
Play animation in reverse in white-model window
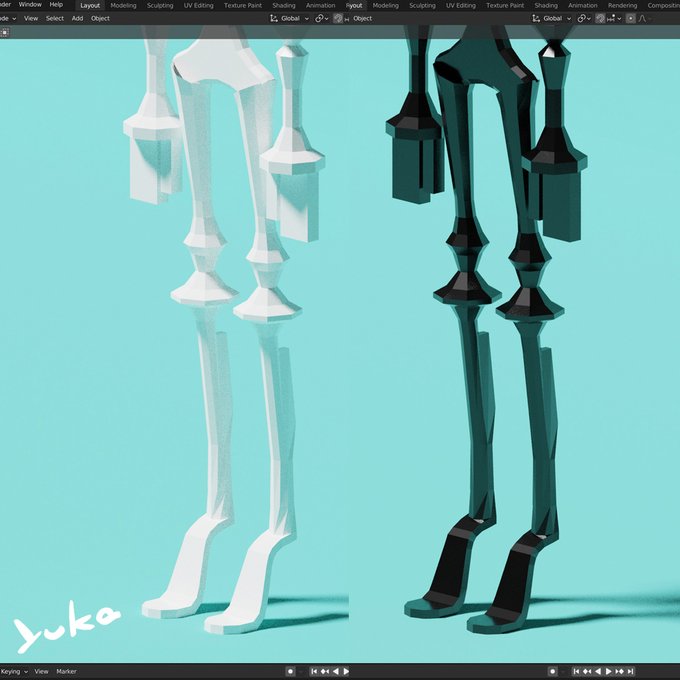336,671
